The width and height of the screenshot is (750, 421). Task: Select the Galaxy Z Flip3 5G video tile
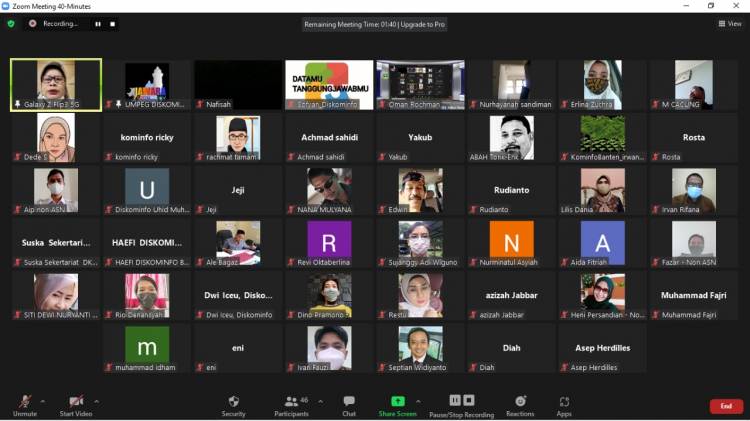tap(56, 85)
